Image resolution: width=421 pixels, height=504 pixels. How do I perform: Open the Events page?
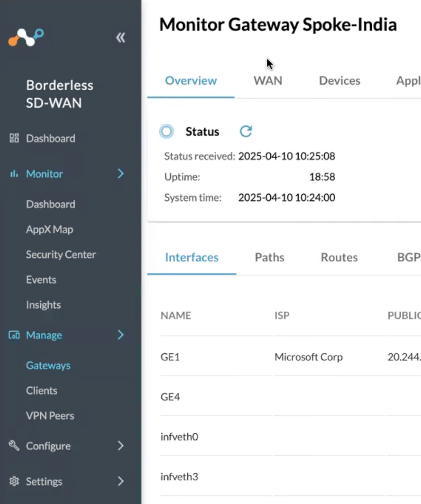pyautogui.click(x=41, y=280)
